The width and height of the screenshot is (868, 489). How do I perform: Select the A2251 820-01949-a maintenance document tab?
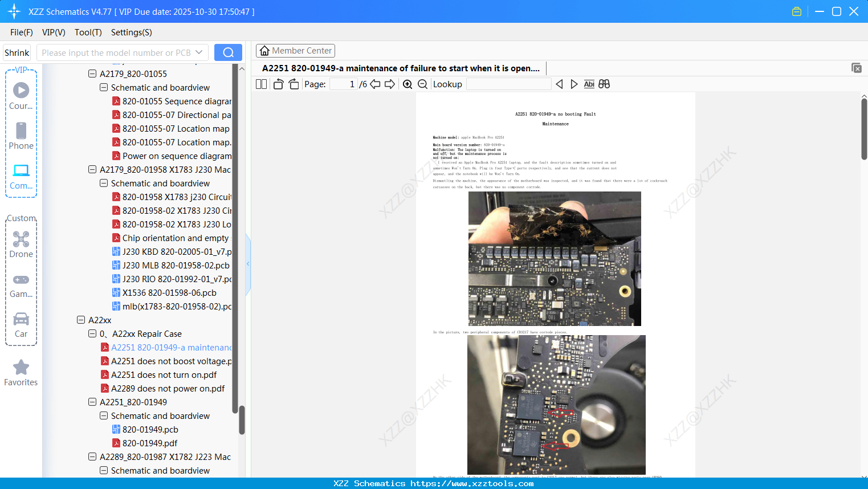[401, 68]
